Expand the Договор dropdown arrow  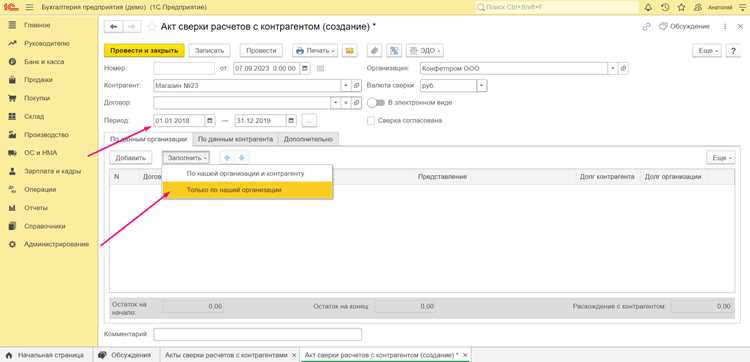[335, 103]
